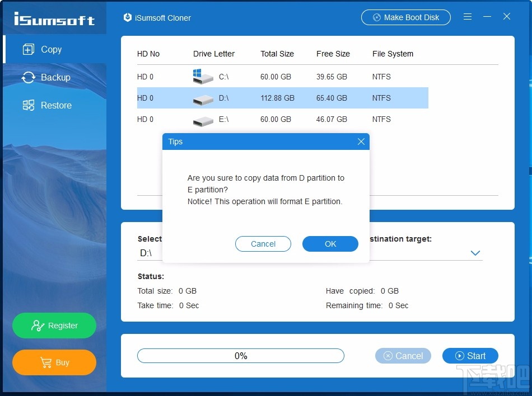
Task: Open the hamburger menu
Action: pyautogui.click(x=468, y=17)
